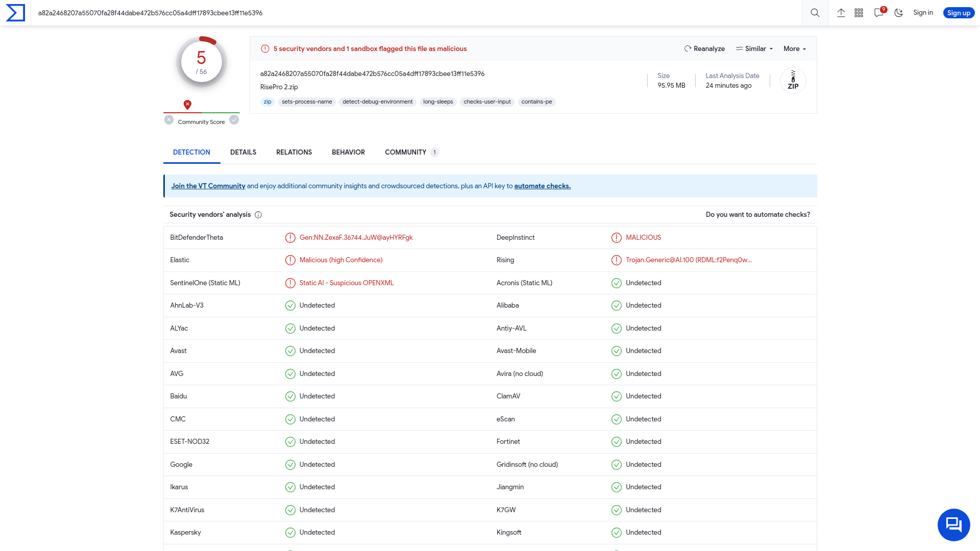Click the contains-pe tag filter
Screen dimensions: 980x551
pyautogui.click(x=536, y=102)
